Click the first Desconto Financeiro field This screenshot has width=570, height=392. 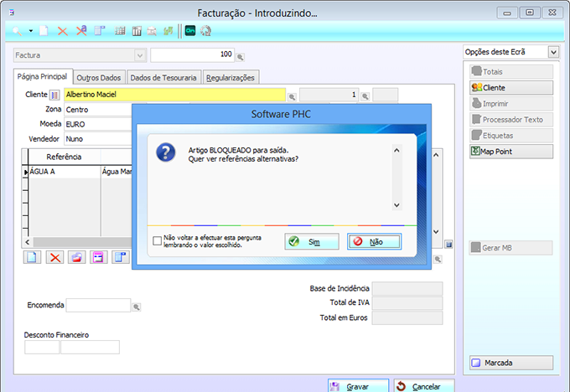click(42, 347)
